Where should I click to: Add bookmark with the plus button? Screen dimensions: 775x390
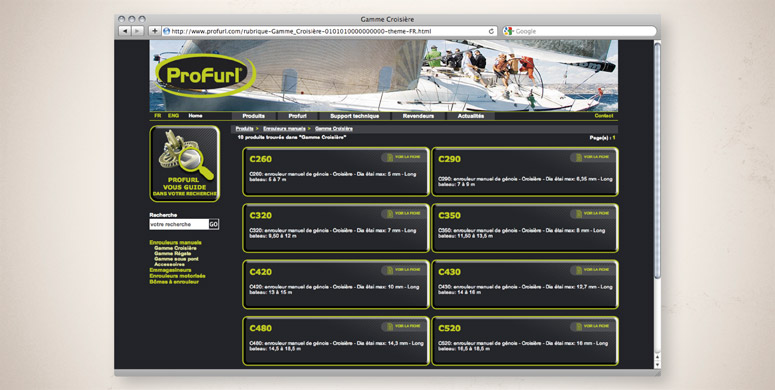click(154, 31)
